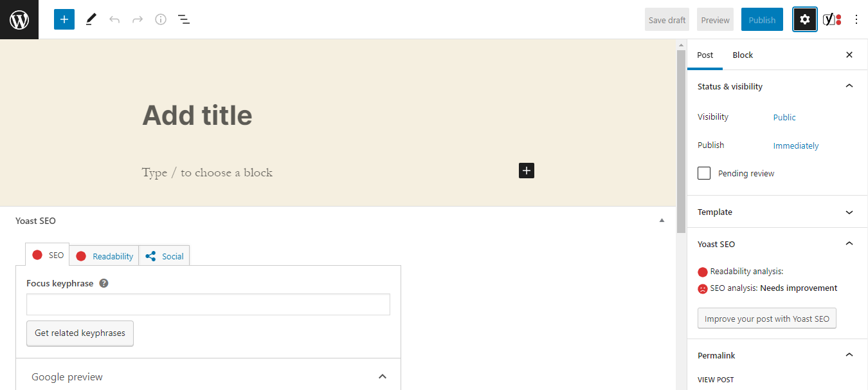Click the WordPress logo icon
Screen dimensions: 868x390
point(19,19)
